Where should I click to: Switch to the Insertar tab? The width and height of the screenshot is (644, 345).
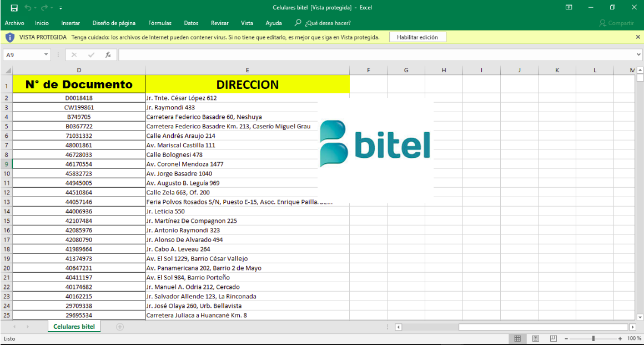tap(71, 23)
